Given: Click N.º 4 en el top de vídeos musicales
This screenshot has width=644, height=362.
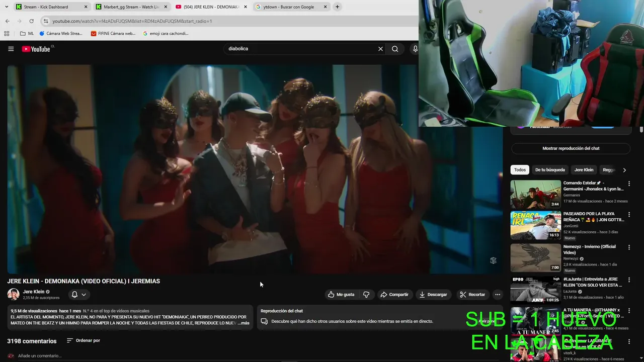Looking at the screenshot, I should (x=116, y=311).
